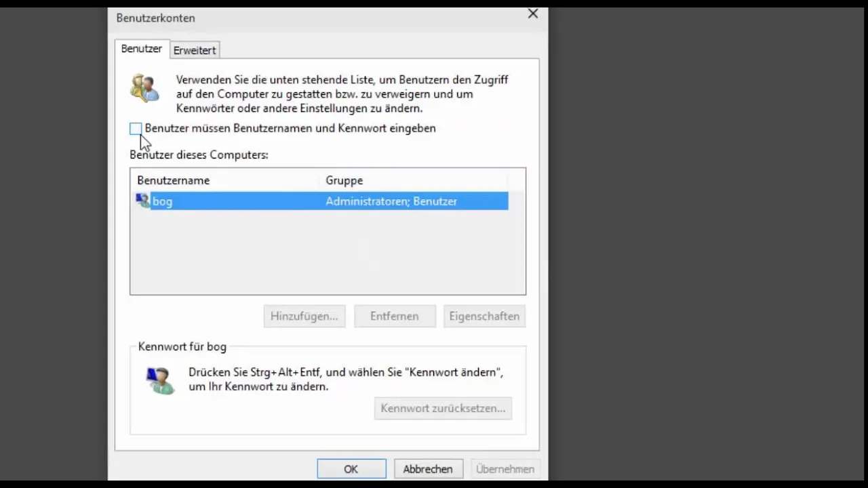Click the Strg+Alt+Entf instruction text
868x488 pixels.
(x=346, y=380)
